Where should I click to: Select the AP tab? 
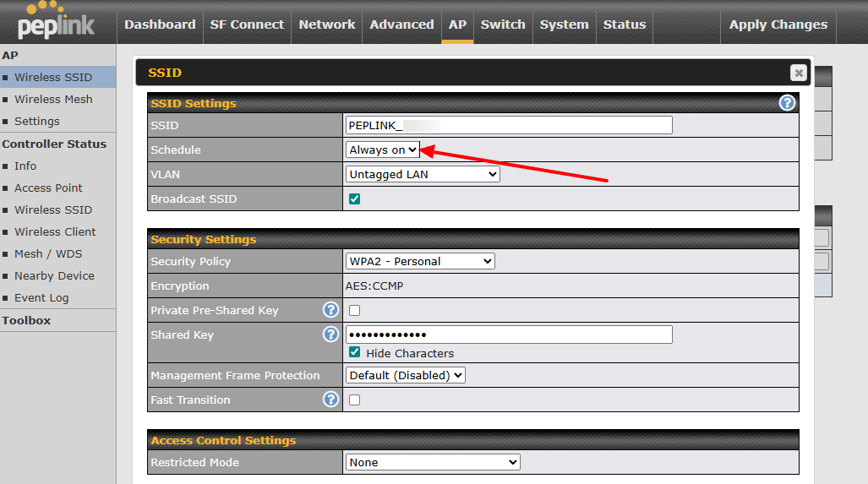457,24
